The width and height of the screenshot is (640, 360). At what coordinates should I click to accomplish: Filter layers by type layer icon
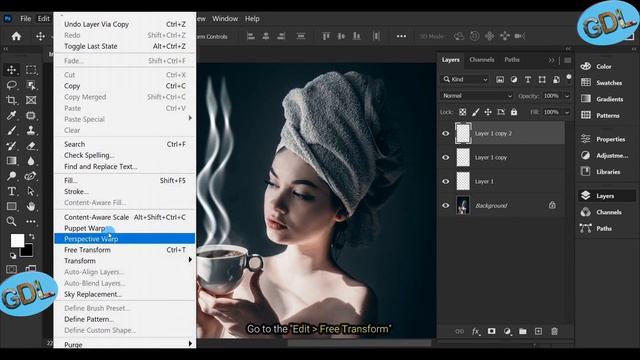point(528,80)
